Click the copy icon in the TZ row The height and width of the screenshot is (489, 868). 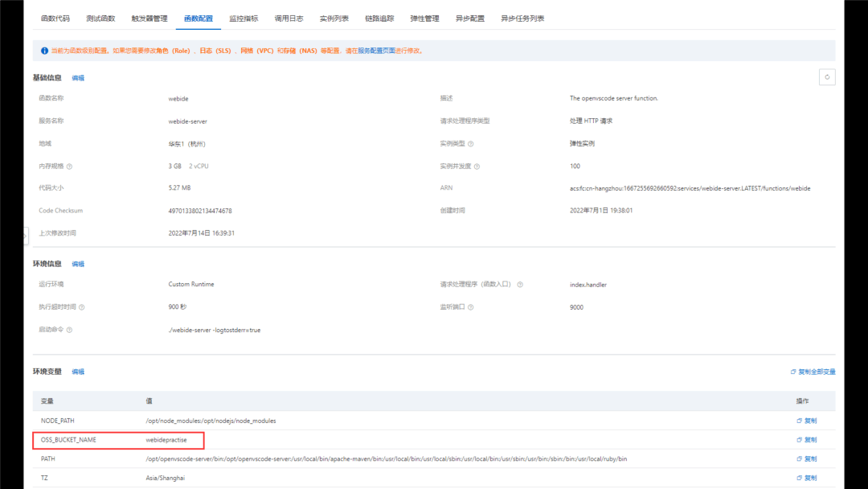point(800,478)
